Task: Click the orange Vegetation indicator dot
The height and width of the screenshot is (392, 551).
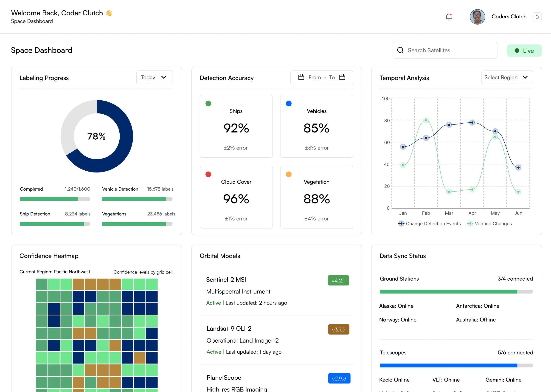Action: 289,174
